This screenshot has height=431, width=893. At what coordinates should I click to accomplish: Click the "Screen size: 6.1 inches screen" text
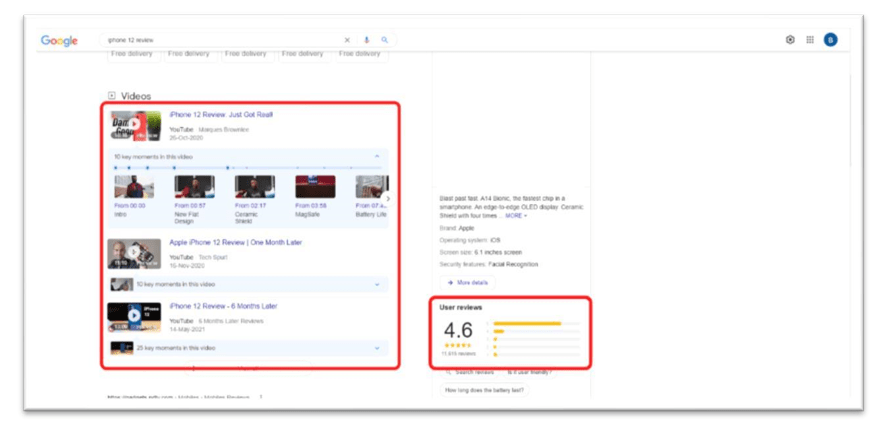(x=480, y=252)
